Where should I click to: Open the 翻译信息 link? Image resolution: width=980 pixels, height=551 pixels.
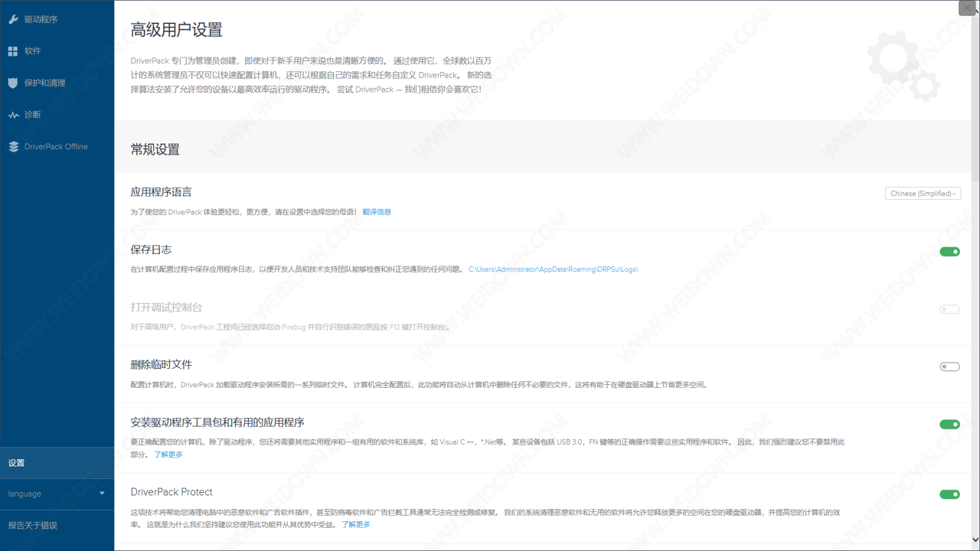click(x=377, y=212)
